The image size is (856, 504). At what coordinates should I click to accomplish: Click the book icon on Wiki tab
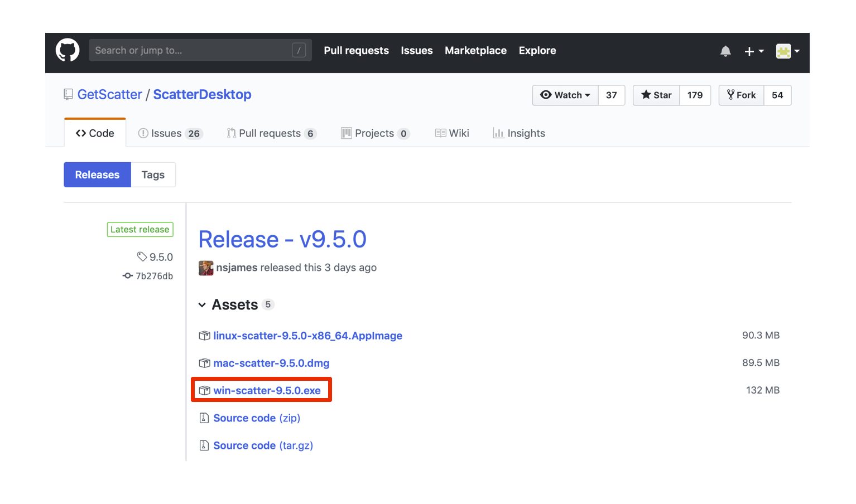440,133
